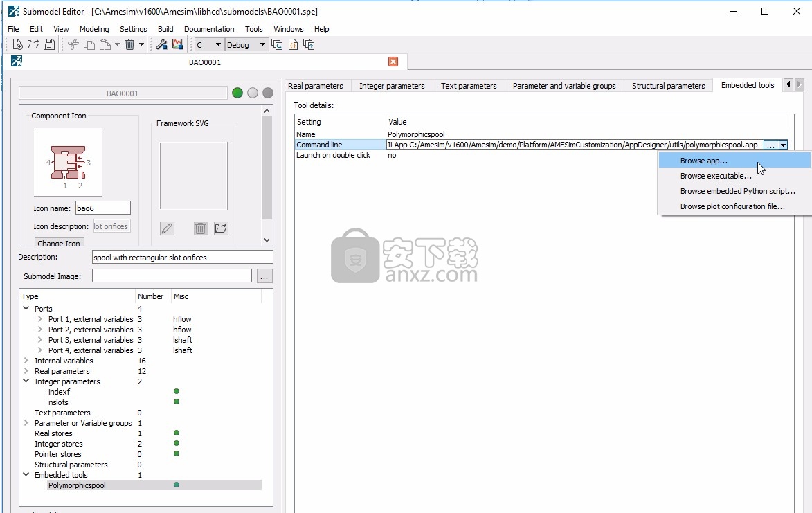Image resolution: width=812 pixels, height=513 pixels.
Task: Open the Debug build mode dropdown
Action: tap(246, 44)
